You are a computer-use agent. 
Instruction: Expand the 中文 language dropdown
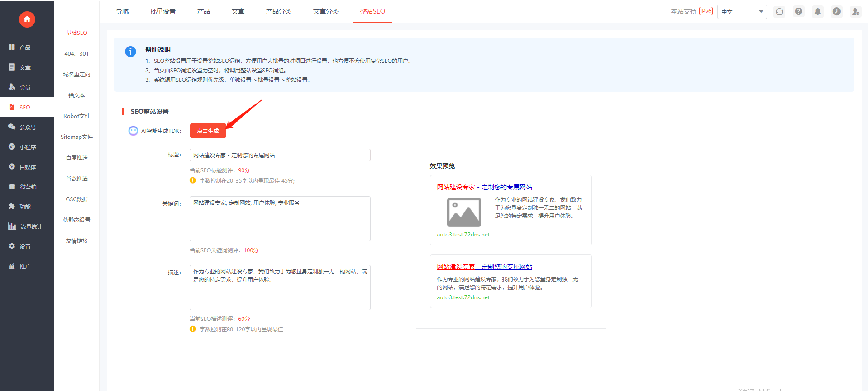[x=742, y=12]
